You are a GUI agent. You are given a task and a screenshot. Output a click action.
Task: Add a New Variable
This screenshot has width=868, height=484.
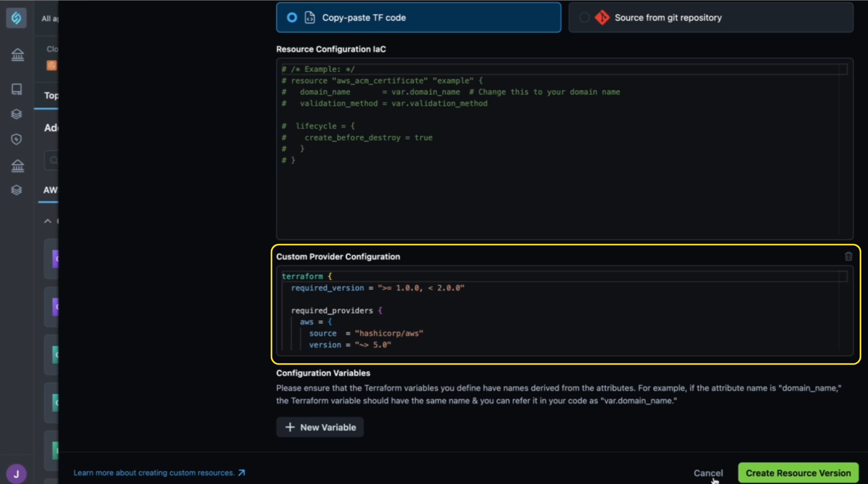[x=320, y=427]
